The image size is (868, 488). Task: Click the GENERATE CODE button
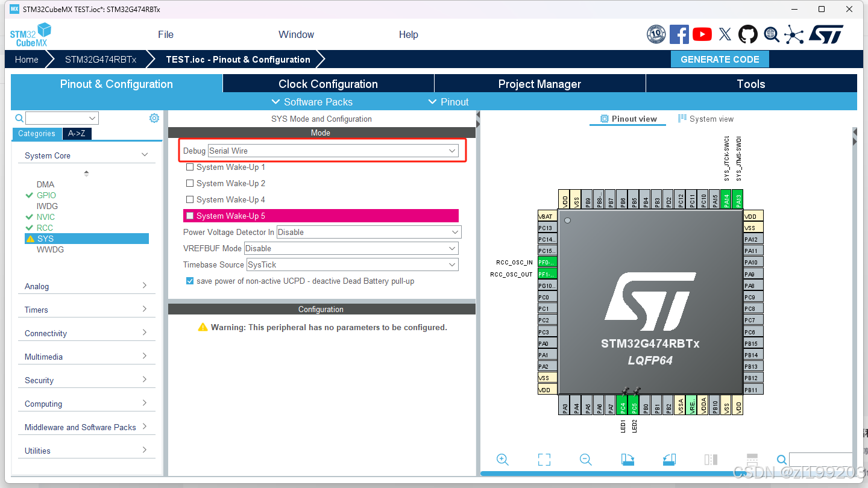point(720,59)
